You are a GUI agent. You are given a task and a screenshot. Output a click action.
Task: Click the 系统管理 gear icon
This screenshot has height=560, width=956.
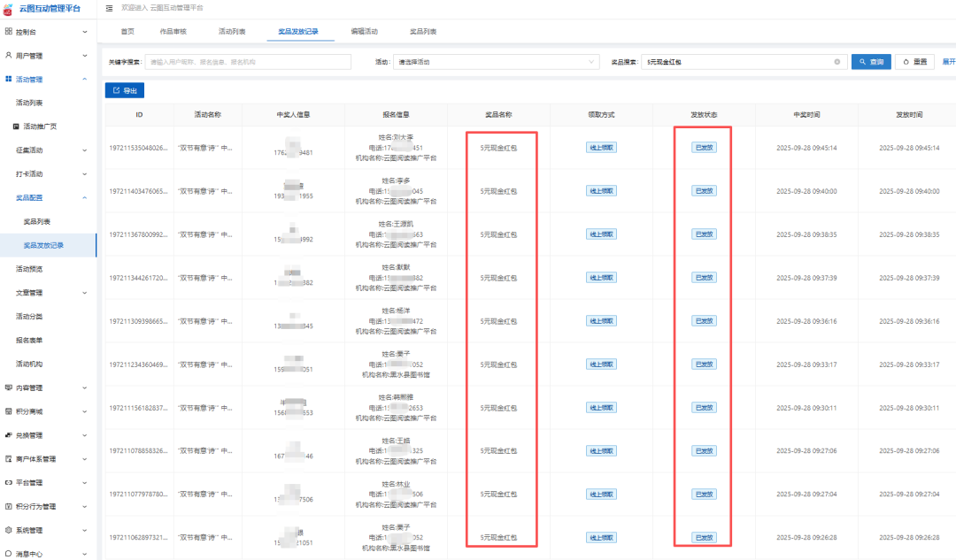pyautogui.click(x=8, y=531)
